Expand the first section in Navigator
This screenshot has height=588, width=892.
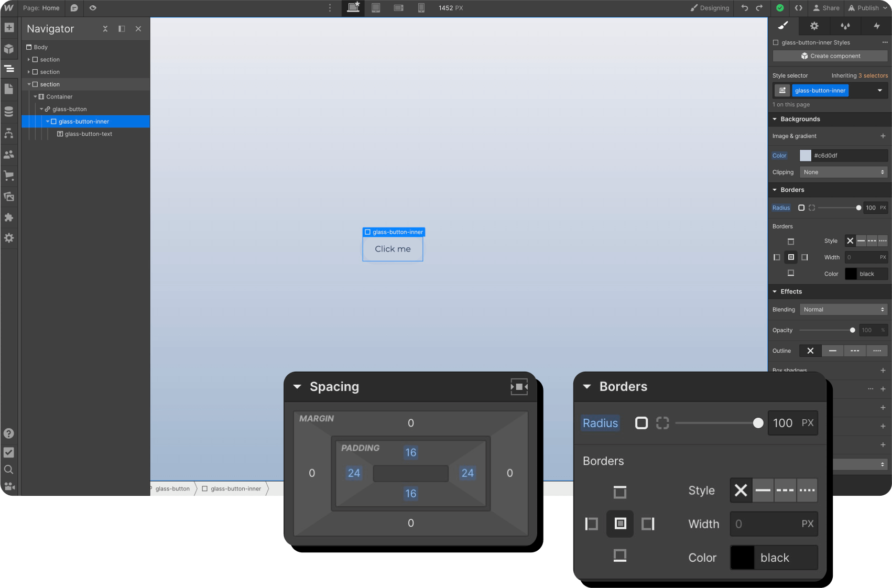[30, 59]
